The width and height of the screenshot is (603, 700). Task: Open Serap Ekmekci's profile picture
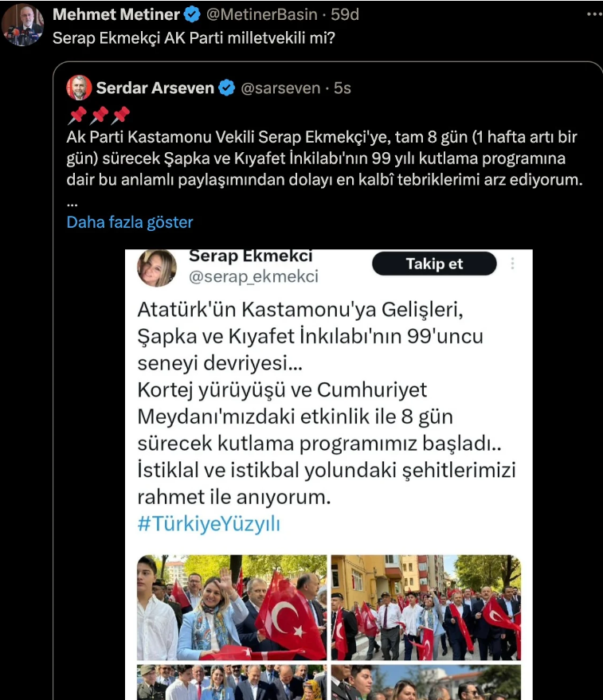[157, 268]
